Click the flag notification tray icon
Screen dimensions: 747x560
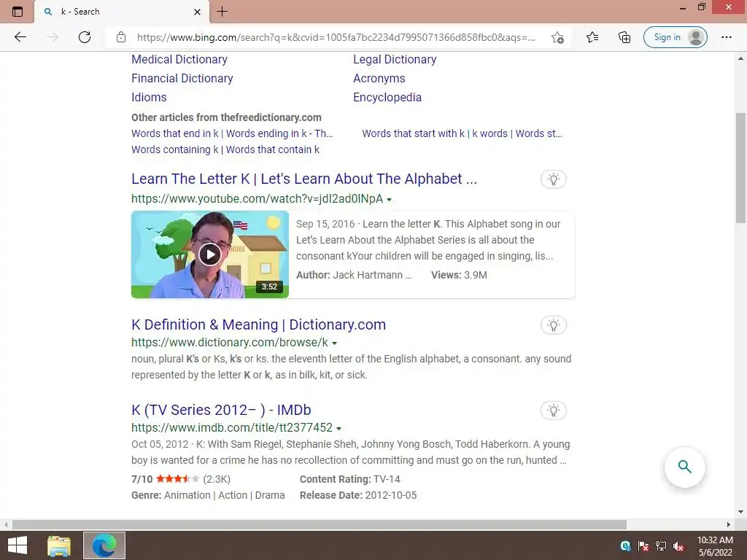[x=643, y=546]
